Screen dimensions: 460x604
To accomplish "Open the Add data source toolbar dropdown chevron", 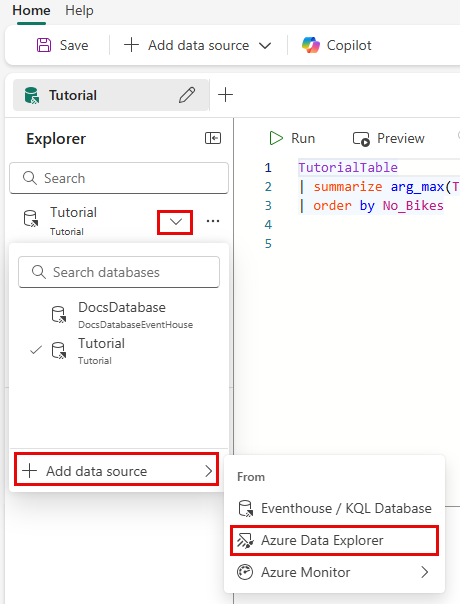I will [265, 45].
